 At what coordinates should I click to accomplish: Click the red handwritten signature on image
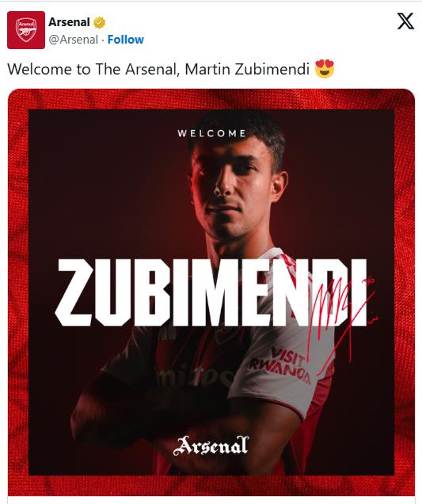click(342, 323)
